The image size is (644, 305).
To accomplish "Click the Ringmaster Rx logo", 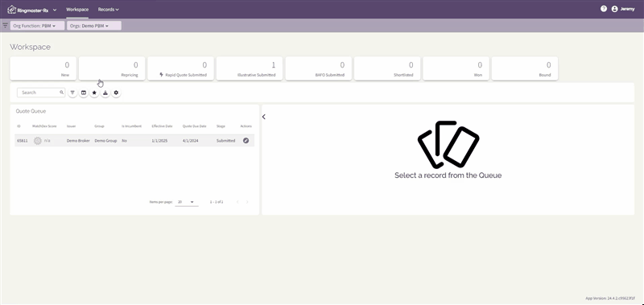I will coord(28,10).
